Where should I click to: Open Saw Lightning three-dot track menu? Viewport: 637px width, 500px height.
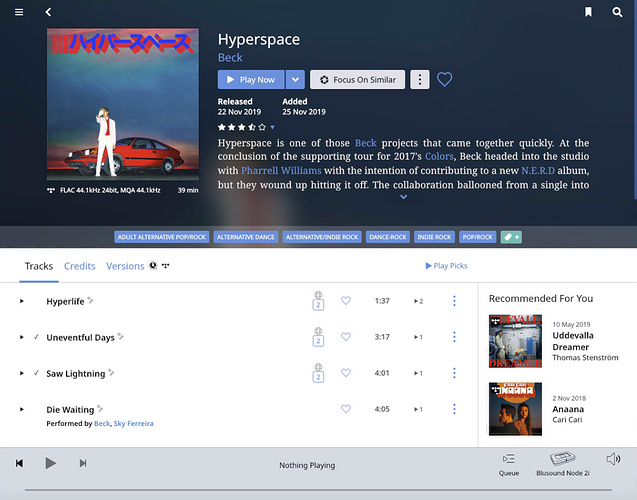(x=454, y=373)
